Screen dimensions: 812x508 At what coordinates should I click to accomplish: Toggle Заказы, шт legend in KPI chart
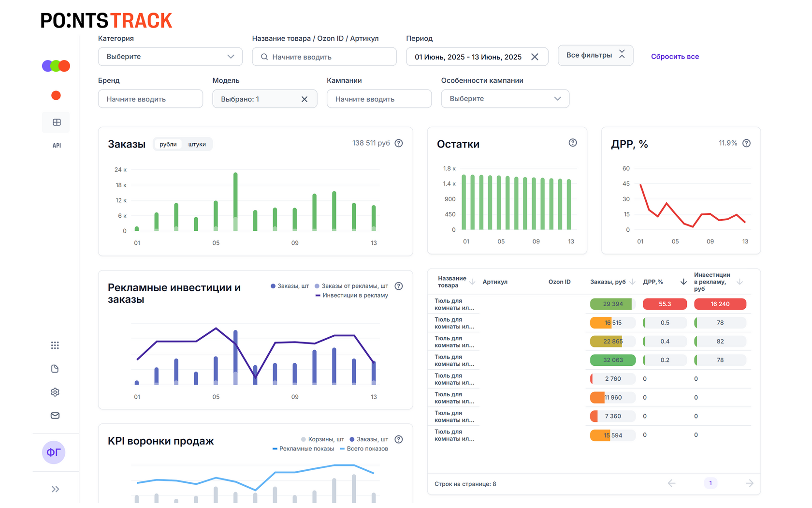tap(369, 439)
